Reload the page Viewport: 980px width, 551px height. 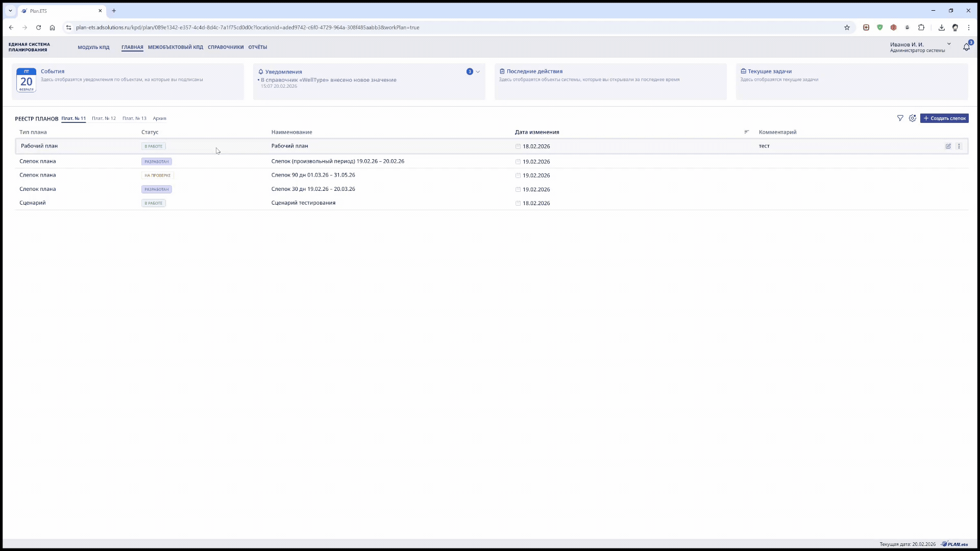click(x=38, y=28)
